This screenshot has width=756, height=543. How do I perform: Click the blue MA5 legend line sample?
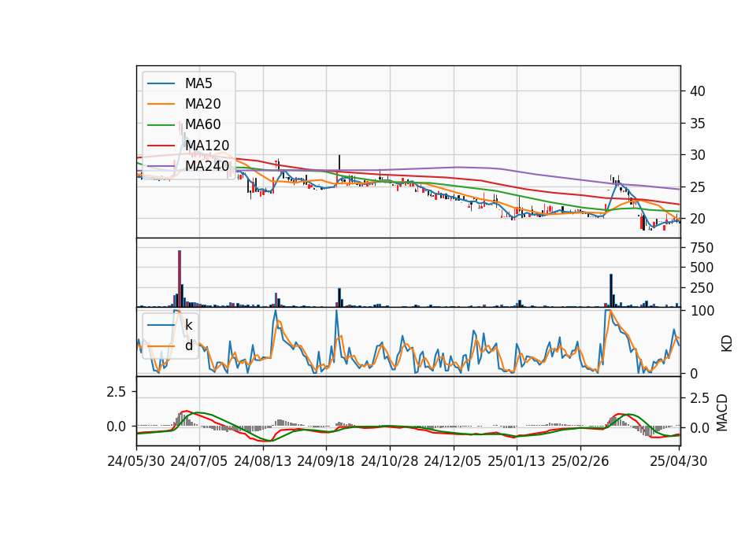coord(161,84)
